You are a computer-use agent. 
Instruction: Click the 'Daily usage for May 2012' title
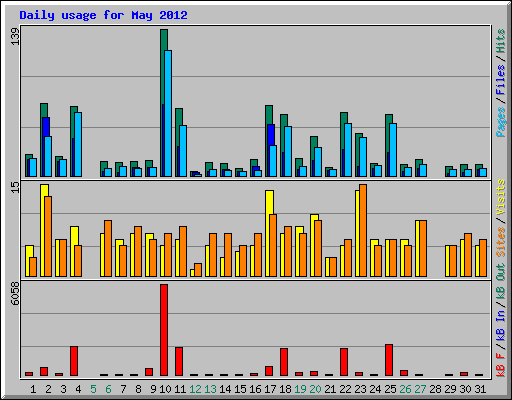(103, 15)
